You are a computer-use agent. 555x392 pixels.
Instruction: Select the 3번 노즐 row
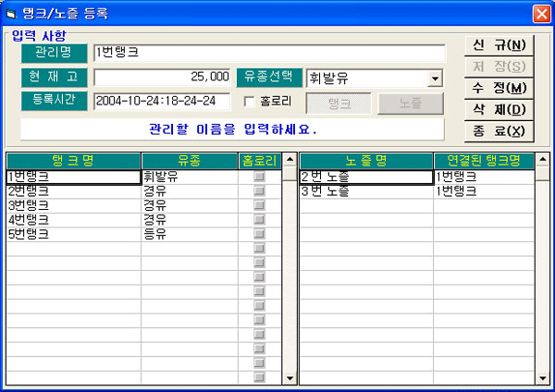coord(366,191)
